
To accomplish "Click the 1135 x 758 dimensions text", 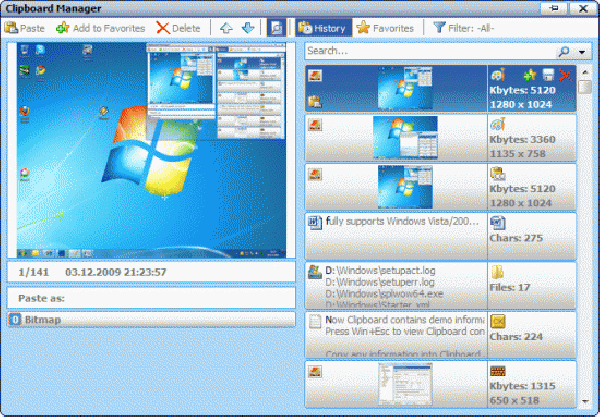I will [517, 154].
